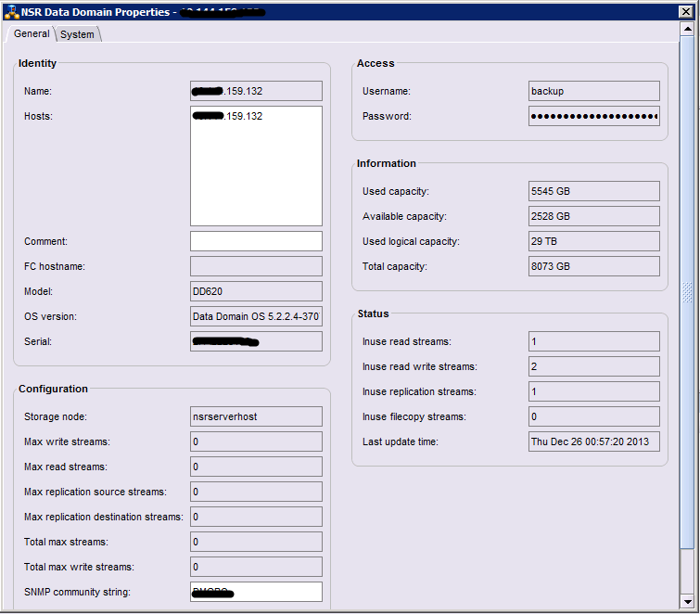Select the General tab
This screenshot has height=614, width=700.
click(x=32, y=33)
